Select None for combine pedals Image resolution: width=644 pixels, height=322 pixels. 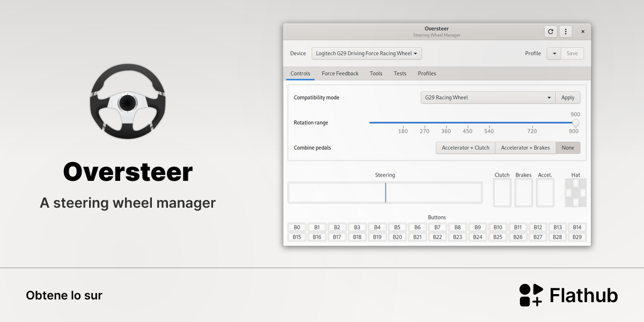click(x=568, y=148)
